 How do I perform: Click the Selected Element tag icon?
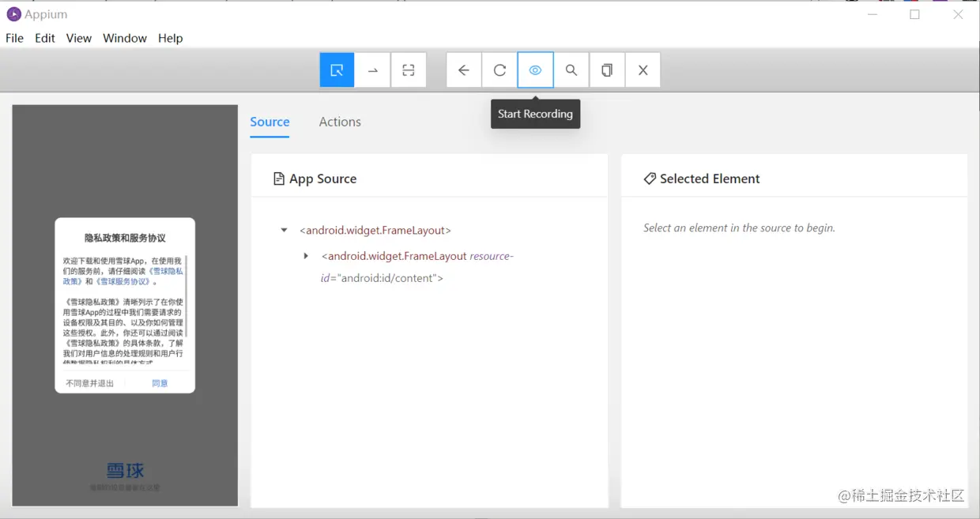pyautogui.click(x=650, y=179)
